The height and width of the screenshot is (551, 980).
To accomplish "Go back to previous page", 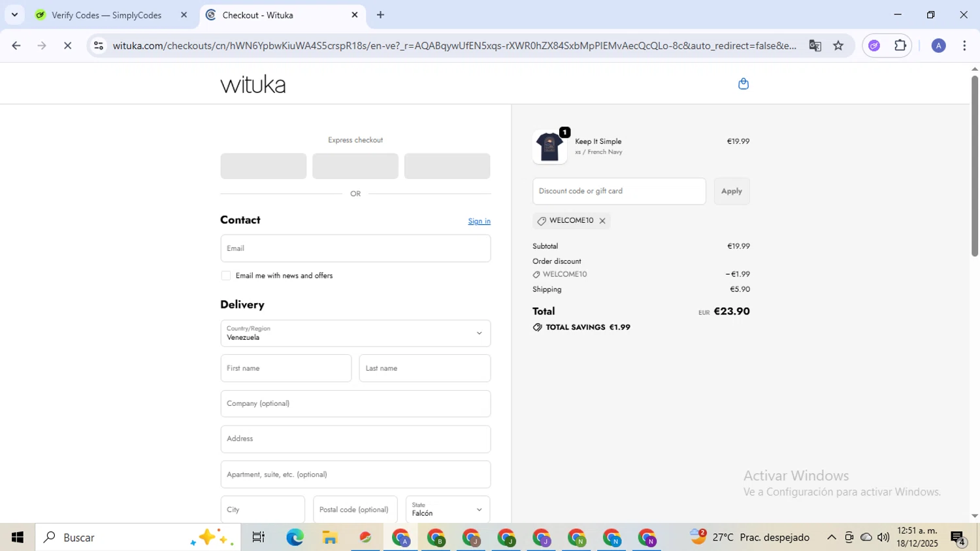I will pos(16,46).
